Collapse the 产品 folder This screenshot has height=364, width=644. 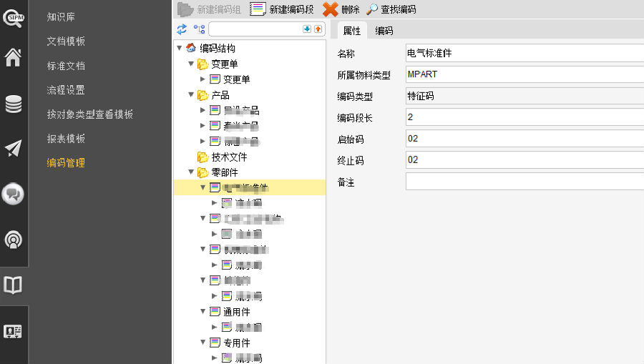(x=191, y=95)
